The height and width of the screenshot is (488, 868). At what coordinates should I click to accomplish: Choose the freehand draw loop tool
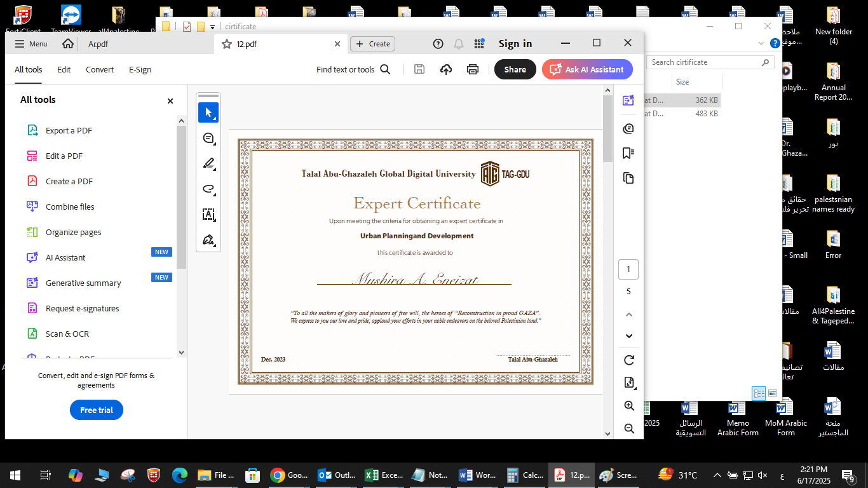coord(208,189)
